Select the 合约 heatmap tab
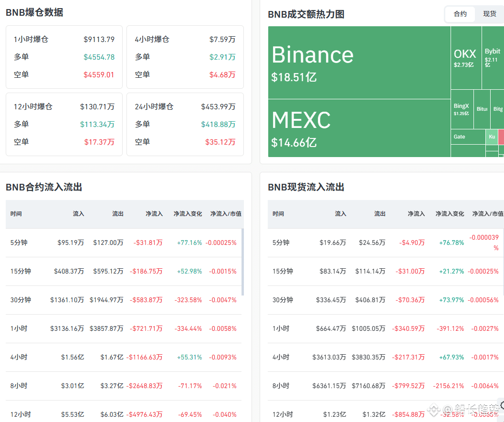 tap(460, 14)
